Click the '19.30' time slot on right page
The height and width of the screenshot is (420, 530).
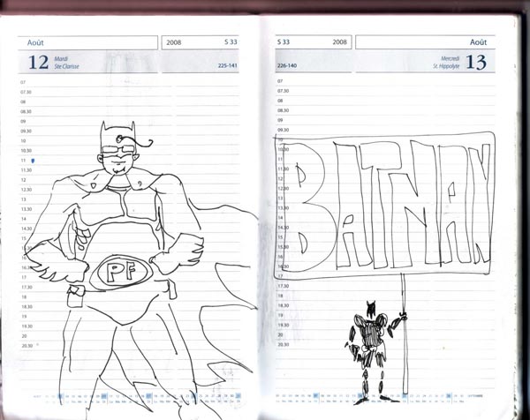283,325
